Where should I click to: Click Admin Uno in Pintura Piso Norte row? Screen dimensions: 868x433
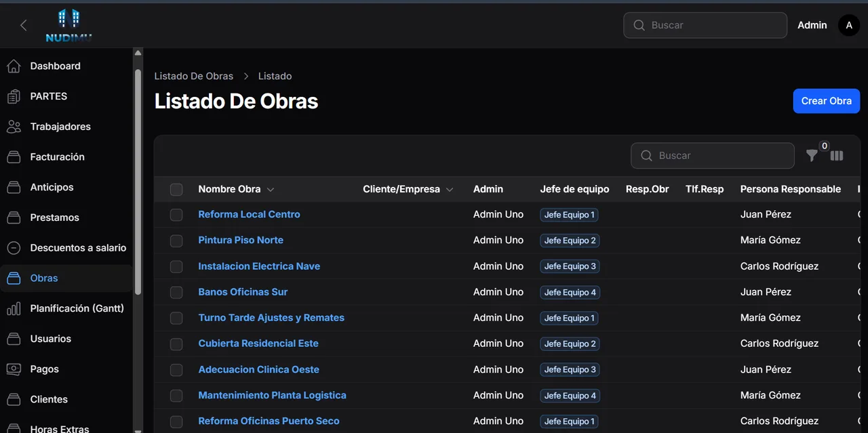click(498, 240)
